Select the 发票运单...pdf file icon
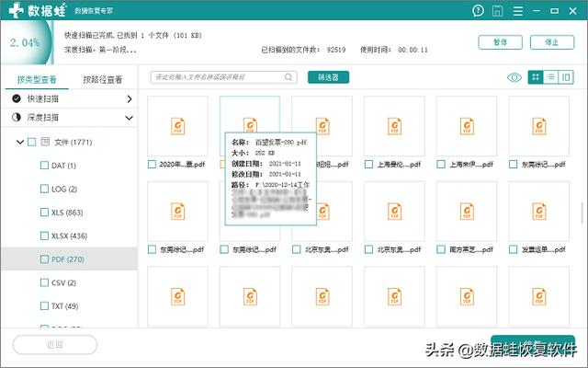This screenshot has width=588, height=368. (x=539, y=212)
